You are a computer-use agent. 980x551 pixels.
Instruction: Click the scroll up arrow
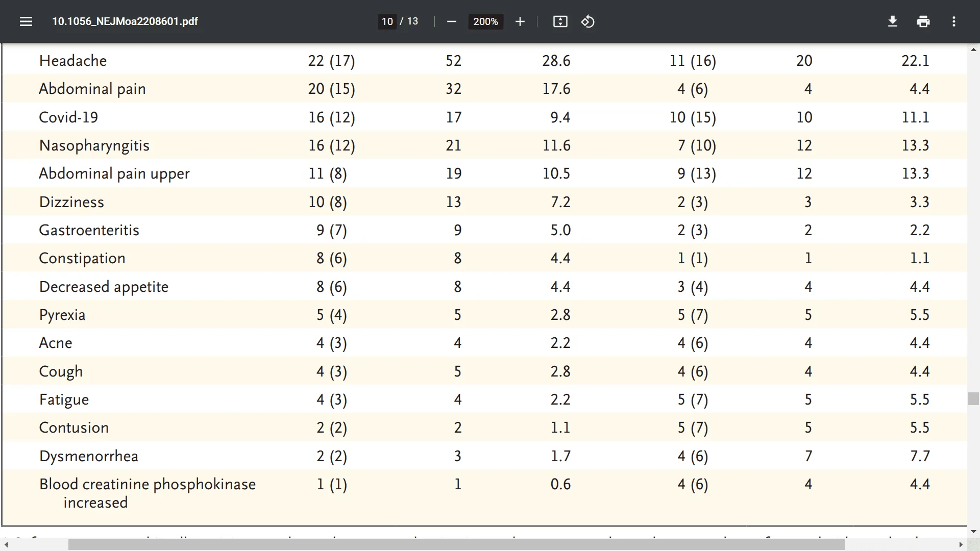pos(973,49)
